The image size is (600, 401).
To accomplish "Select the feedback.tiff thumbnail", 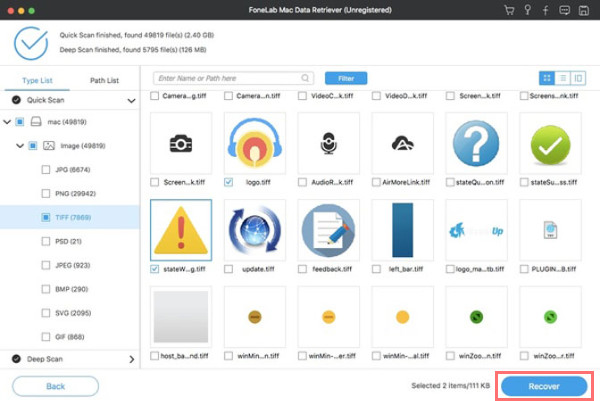I will (x=329, y=230).
